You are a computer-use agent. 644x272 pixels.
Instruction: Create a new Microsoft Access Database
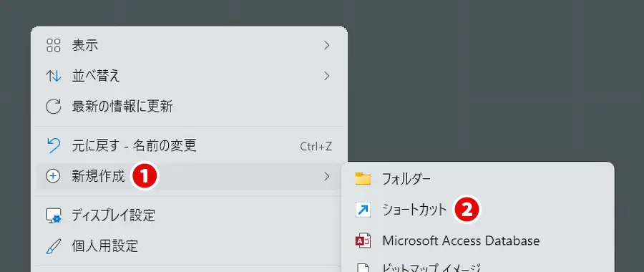tap(478, 241)
